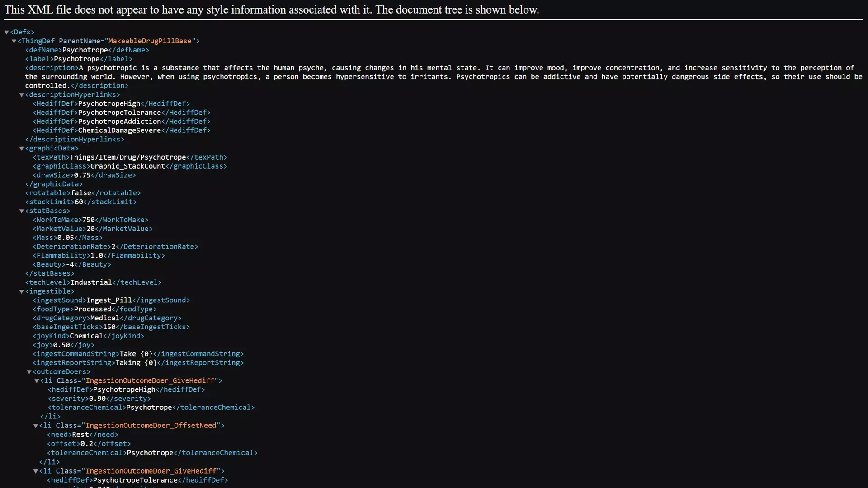Image resolution: width=868 pixels, height=488 pixels.
Task: Click the texPath value Things/Item/Drug/Psychotrope
Action: tap(127, 157)
